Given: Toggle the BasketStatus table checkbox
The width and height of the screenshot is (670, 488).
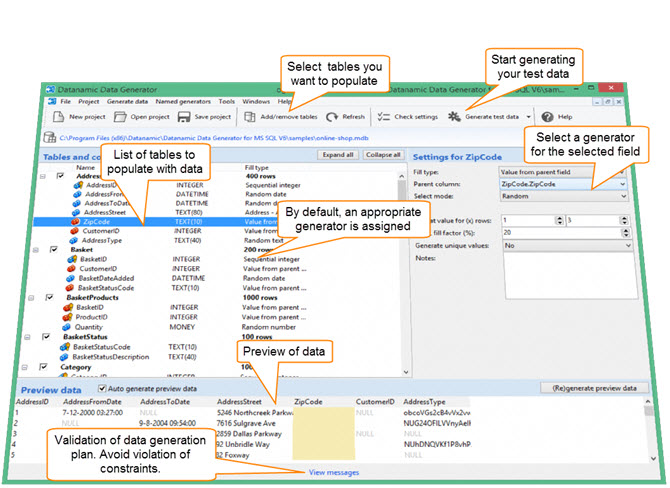Looking at the screenshot, I should (x=46, y=337).
